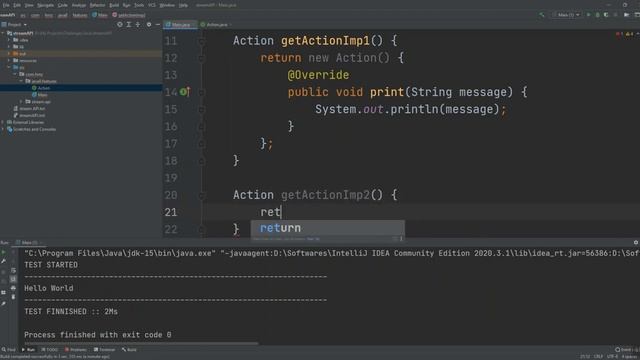Click the build hammer icon in toolbar
640x360 pixels.
(x=542, y=15)
